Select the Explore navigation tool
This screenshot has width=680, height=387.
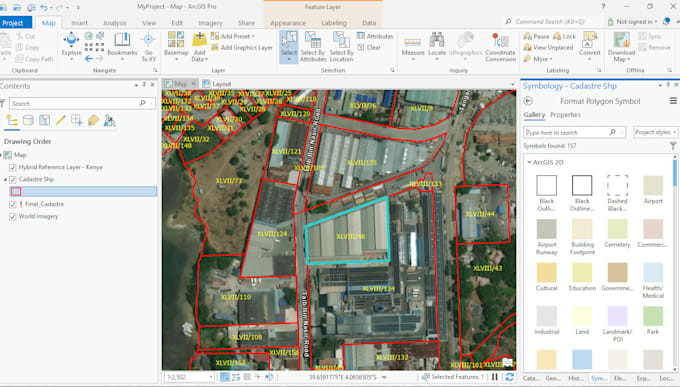[71, 45]
